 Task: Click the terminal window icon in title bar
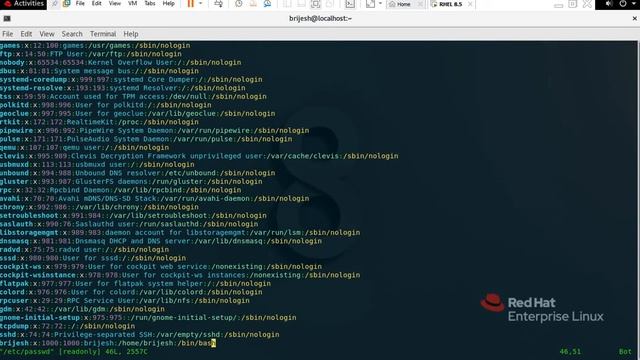[7, 19]
